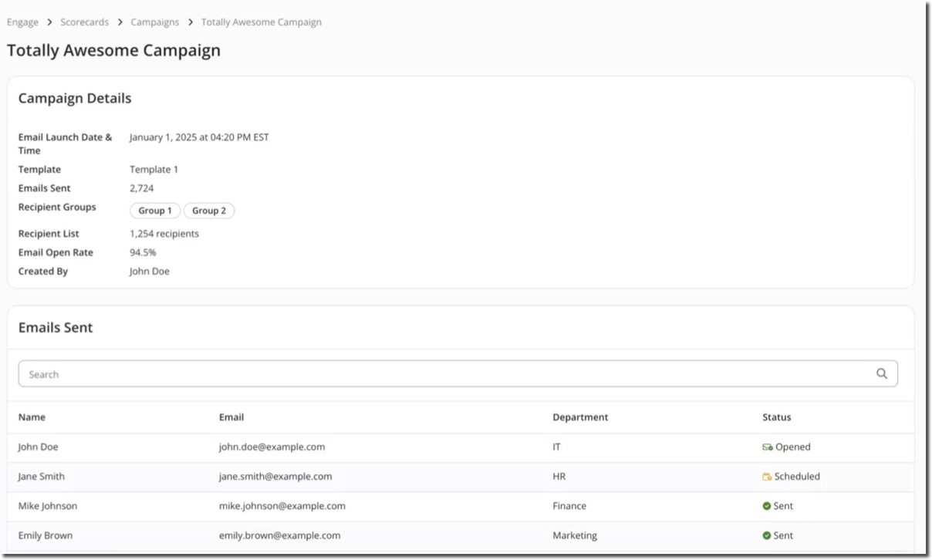Click john.doe@example.com email address
This screenshot has height=560, width=932.
click(x=272, y=447)
